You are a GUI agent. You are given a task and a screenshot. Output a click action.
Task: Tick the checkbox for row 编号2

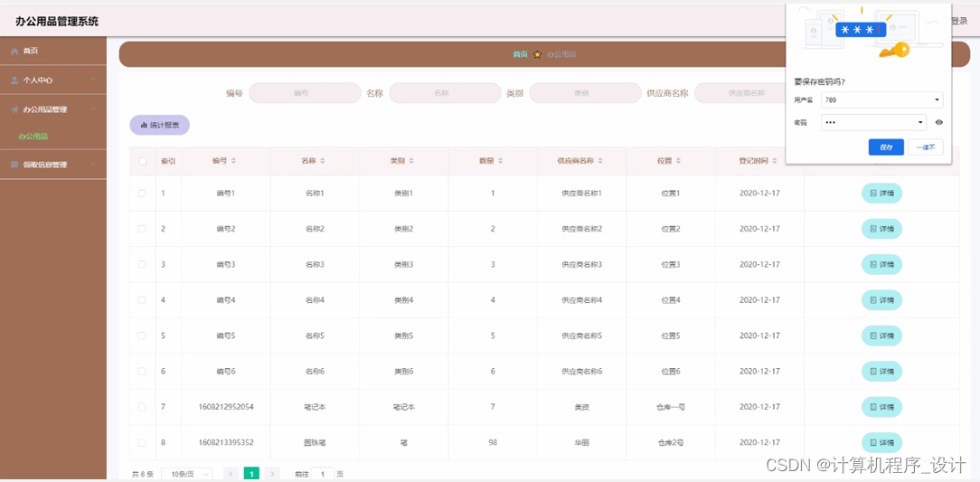pos(143,229)
